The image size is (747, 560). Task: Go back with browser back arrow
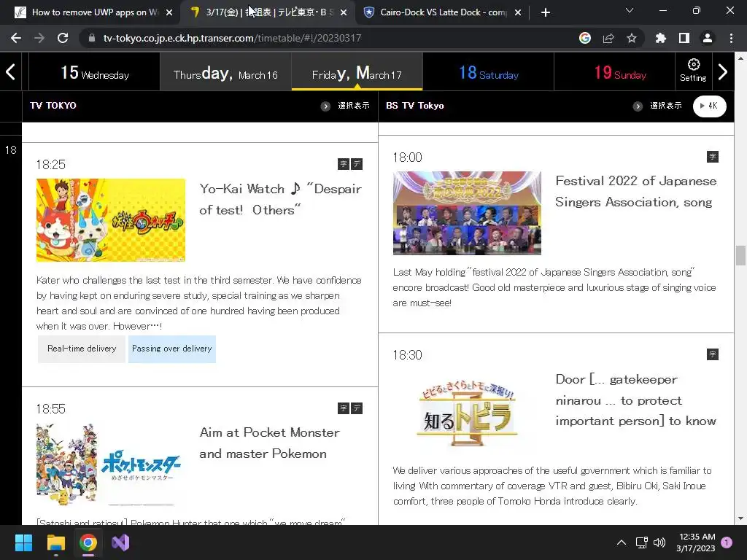[x=16, y=38]
